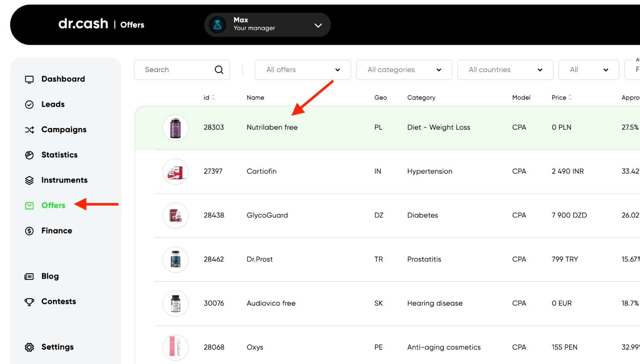Open the Dr.Prost product thumbnail
The height and width of the screenshot is (364, 640).
pyautogui.click(x=175, y=259)
